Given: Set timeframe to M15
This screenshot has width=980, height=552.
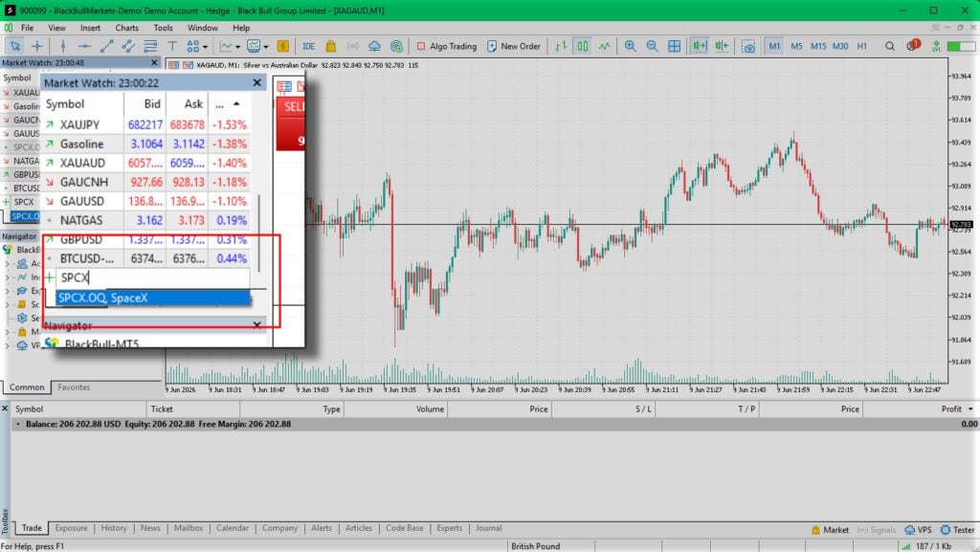Looking at the screenshot, I should coord(818,46).
